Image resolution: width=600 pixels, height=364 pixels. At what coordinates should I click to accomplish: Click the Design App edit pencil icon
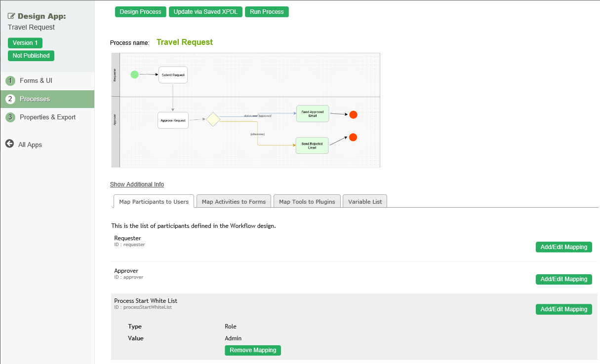click(x=11, y=16)
